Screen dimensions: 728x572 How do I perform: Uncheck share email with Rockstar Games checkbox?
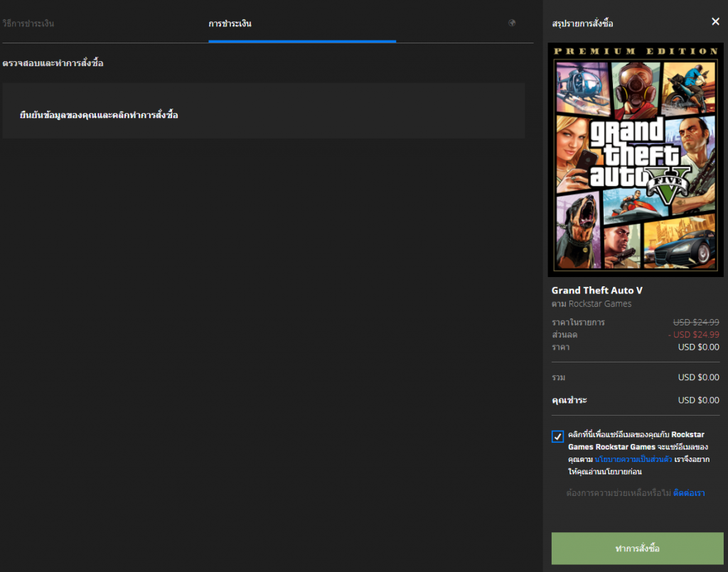point(557,436)
